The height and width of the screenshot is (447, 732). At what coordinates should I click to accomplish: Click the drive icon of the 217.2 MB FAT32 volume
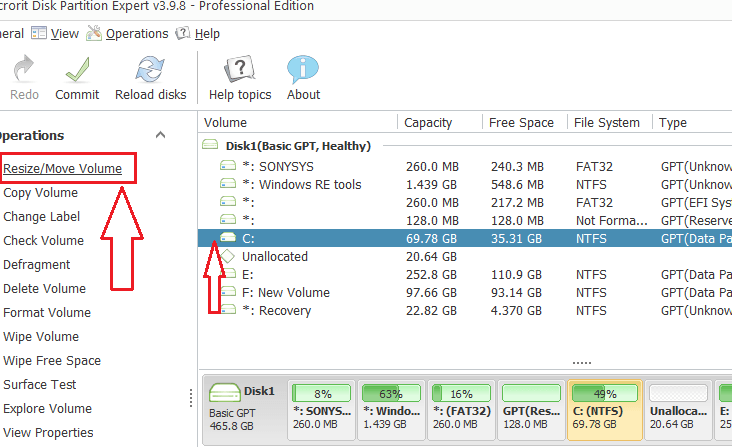[x=228, y=201]
